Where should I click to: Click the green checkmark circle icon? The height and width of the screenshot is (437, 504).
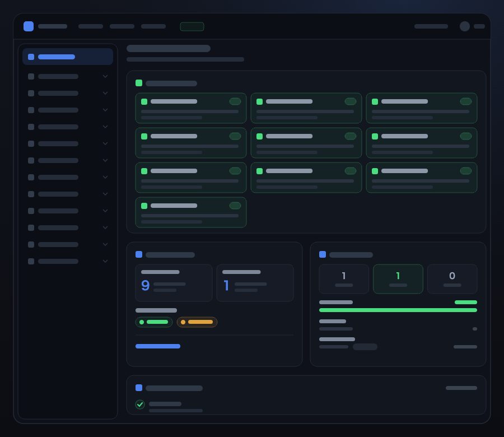tap(140, 405)
